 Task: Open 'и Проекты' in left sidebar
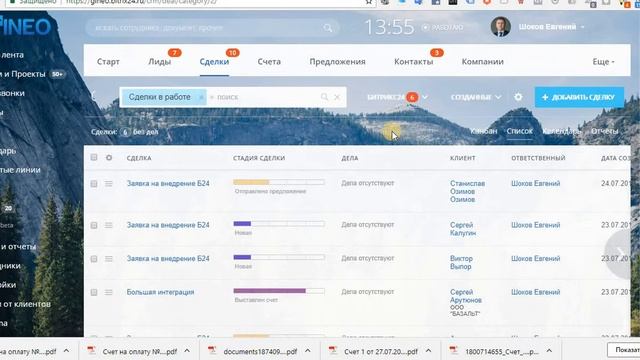tap(23, 74)
